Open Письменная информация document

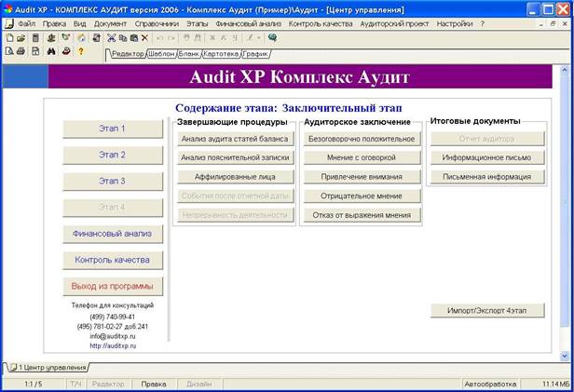coord(487,177)
